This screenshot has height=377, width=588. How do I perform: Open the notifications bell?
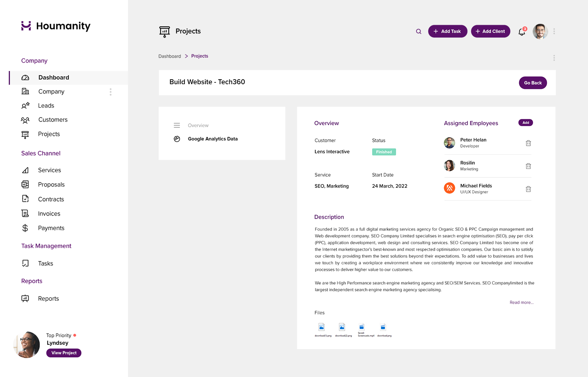522,32
